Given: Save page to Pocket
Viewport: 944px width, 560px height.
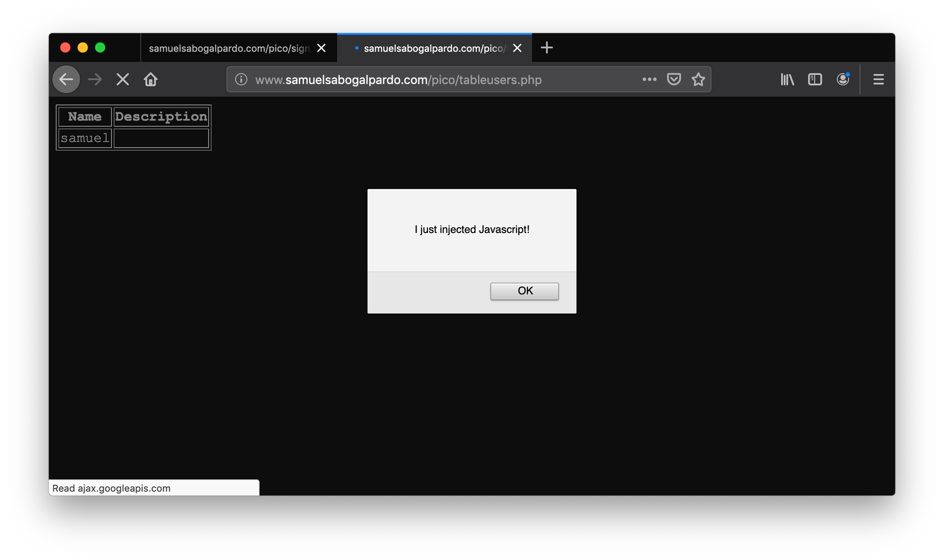Looking at the screenshot, I should pyautogui.click(x=674, y=80).
